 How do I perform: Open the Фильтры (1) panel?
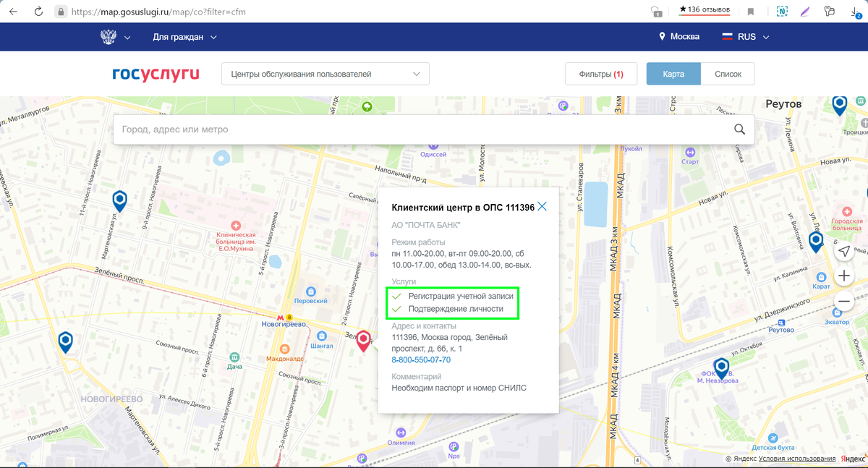[601, 74]
